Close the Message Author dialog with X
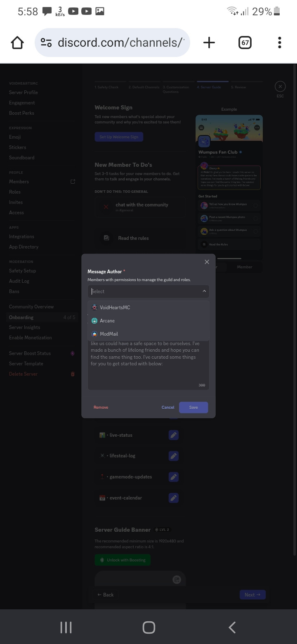Screen dimensions: 297x644 point(207,262)
